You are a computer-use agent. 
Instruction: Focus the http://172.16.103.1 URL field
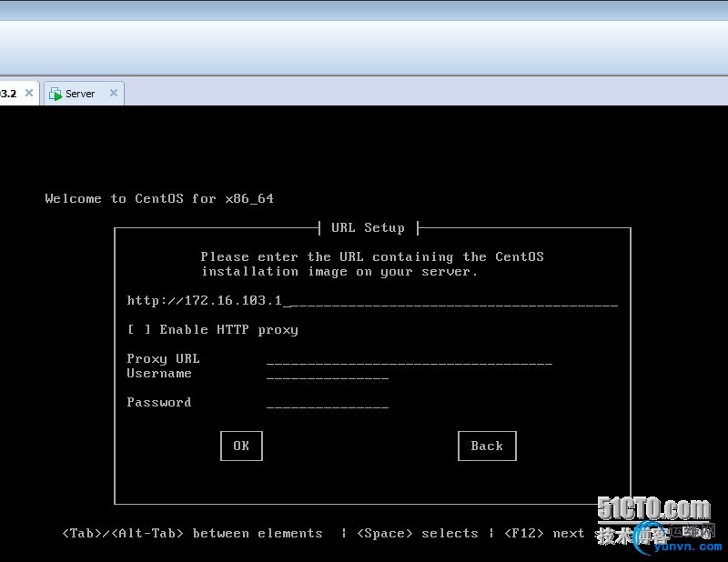[372, 301]
